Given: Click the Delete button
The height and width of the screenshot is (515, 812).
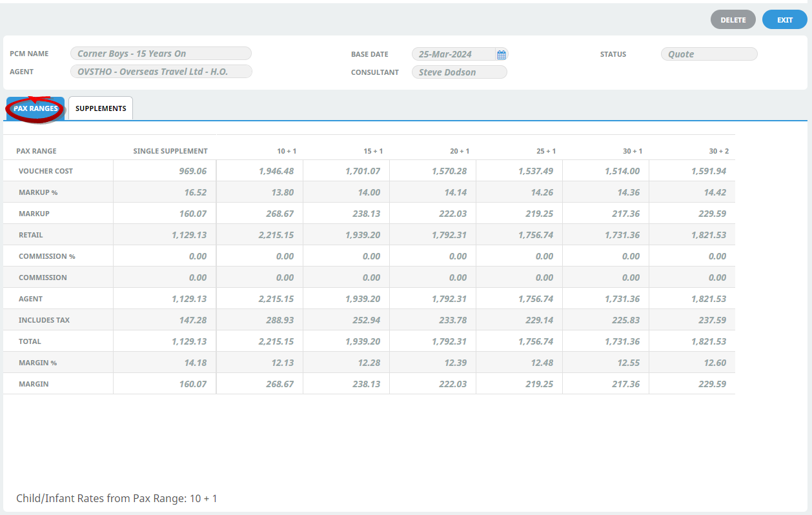Looking at the screenshot, I should click(x=733, y=20).
